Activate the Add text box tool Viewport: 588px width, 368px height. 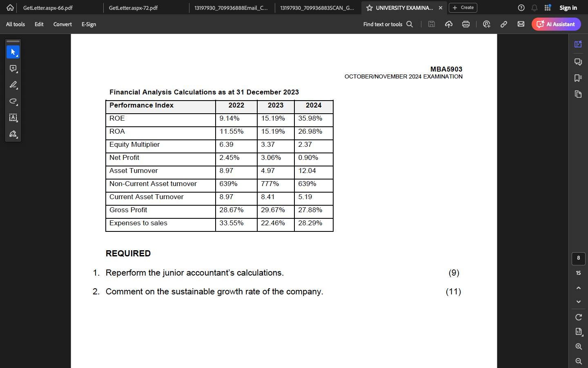13,117
